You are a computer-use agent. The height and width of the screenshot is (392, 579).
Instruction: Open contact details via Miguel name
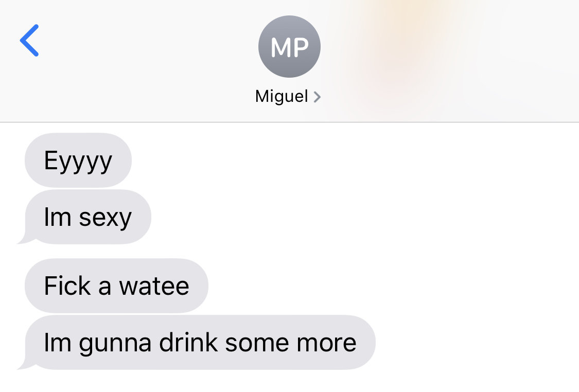tap(282, 96)
